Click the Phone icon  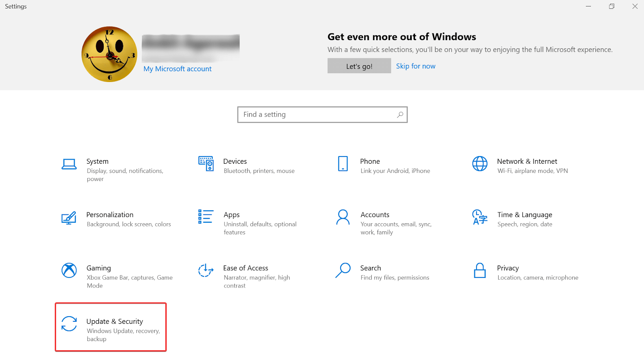[343, 164]
